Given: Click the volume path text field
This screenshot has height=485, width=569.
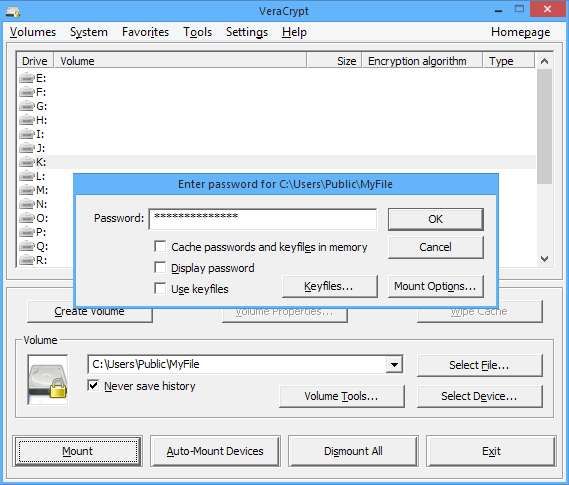Looking at the screenshot, I should pyautogui.click(x=237, y=364).
